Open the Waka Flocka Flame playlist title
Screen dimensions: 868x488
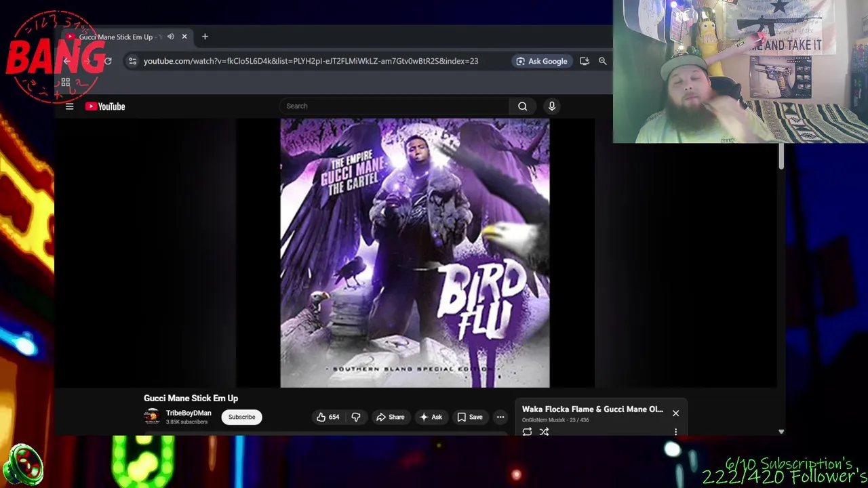[593, 409]
